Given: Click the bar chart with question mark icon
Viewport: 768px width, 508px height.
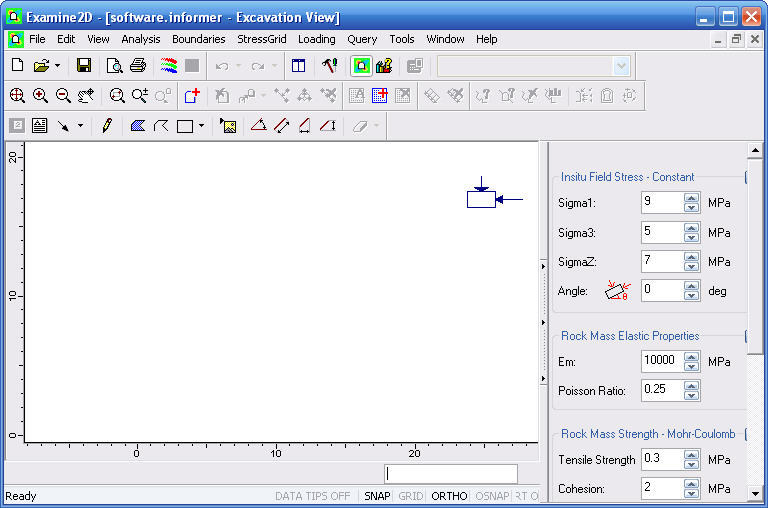Looking at the screenshot, I should [384, 66].
